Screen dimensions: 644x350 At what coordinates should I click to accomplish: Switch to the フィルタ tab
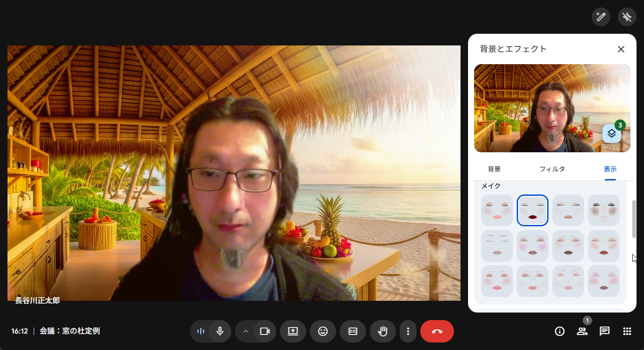point(552,169)
